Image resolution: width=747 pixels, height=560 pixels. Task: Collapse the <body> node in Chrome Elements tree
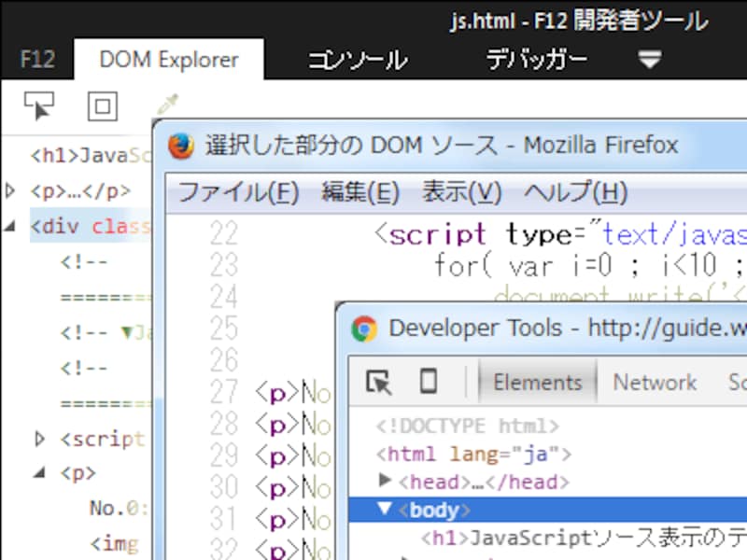pos(386,510)
